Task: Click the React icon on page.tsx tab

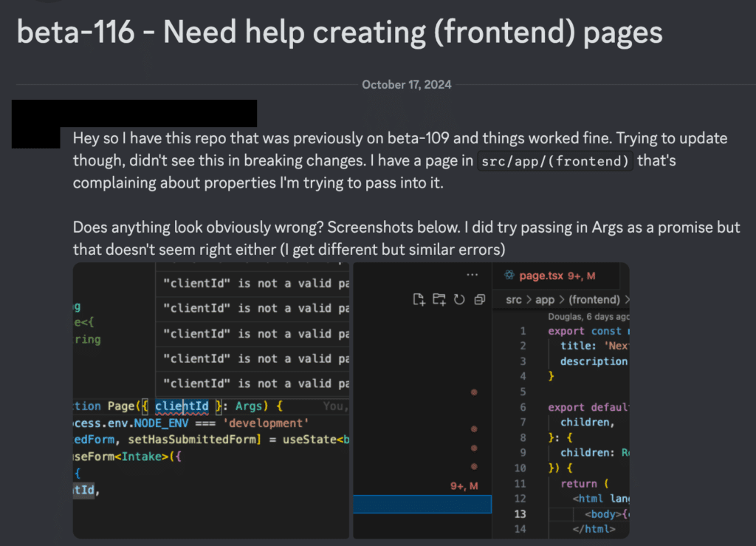Action: click(509, 276)
